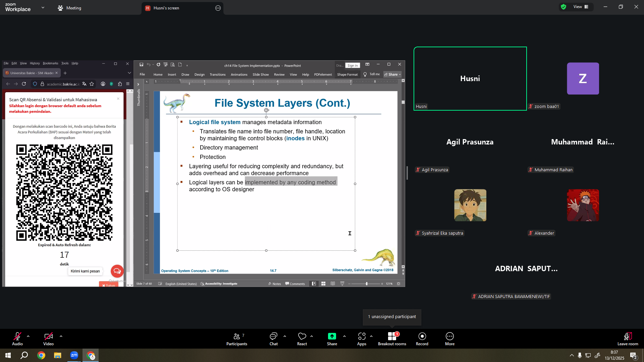Viewport: 644px width, 362px height.
Task: Click the Redo icon in PowerPoint
Action: (x=158, y=65)
